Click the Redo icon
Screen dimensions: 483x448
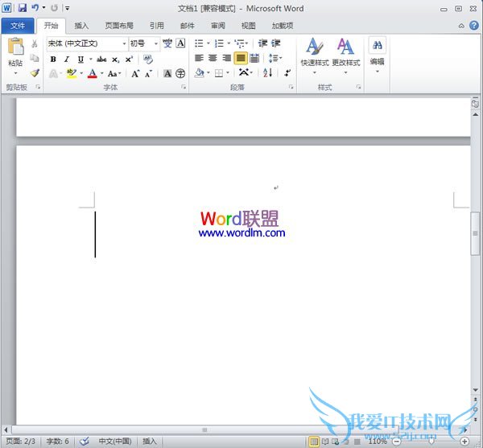point(54,8)
